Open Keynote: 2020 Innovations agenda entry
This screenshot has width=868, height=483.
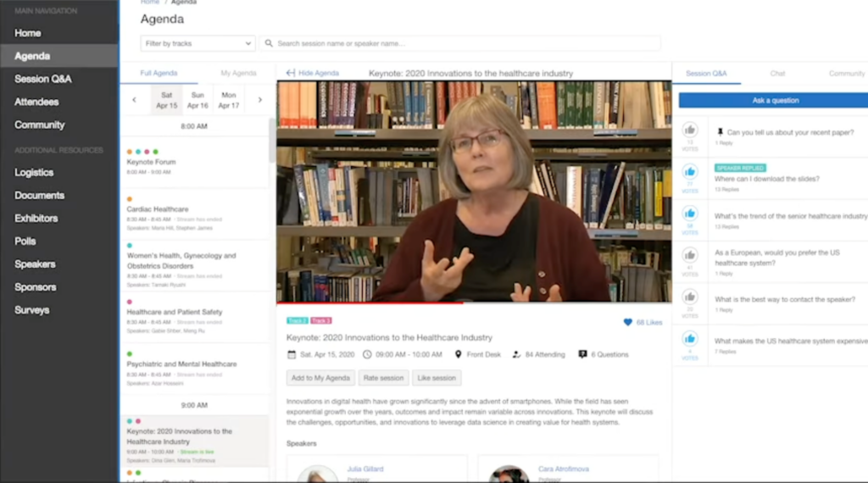194,441
